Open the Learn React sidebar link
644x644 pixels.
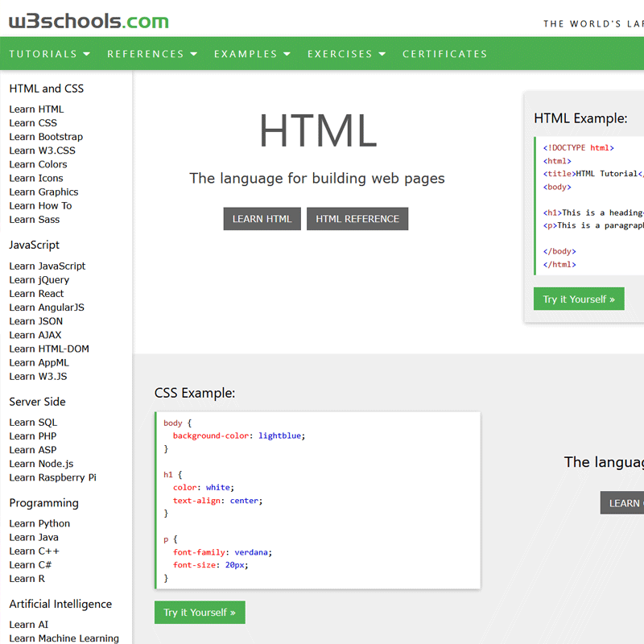click(x=35, y=293)
